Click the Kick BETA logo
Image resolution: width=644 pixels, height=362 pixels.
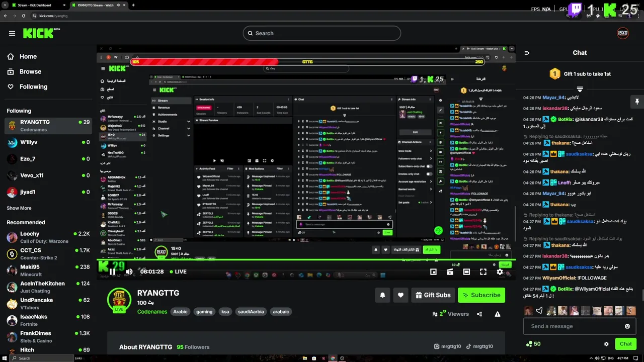41,33
